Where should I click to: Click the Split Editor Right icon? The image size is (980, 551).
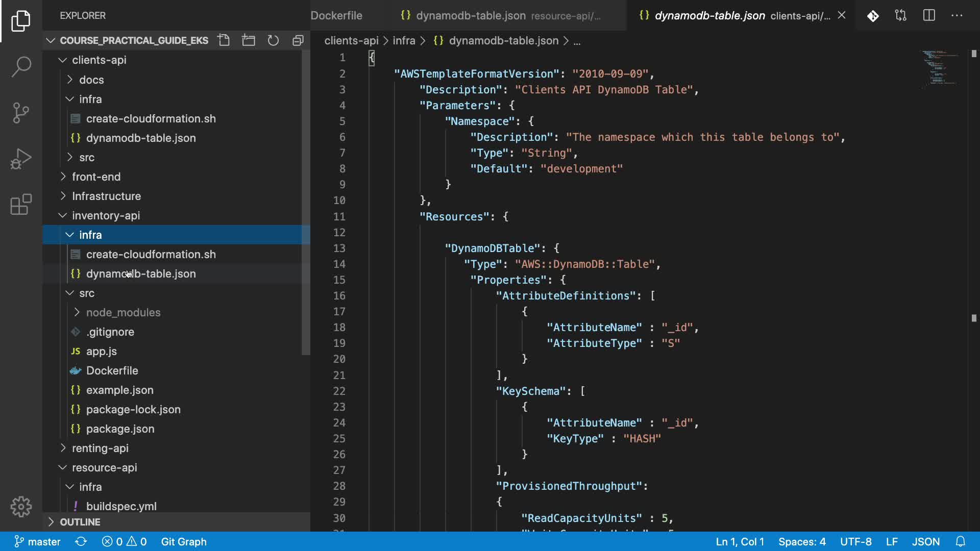point(929,15)
